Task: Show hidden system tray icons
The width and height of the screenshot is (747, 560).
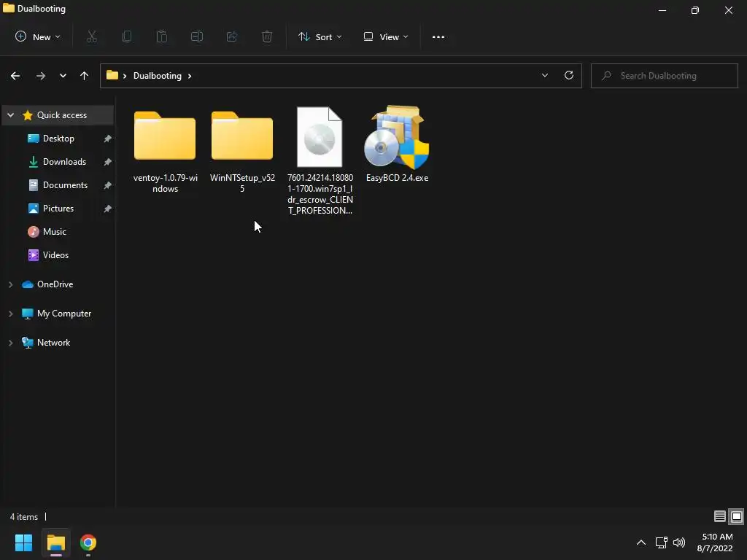Action: (x=641, y=542)
